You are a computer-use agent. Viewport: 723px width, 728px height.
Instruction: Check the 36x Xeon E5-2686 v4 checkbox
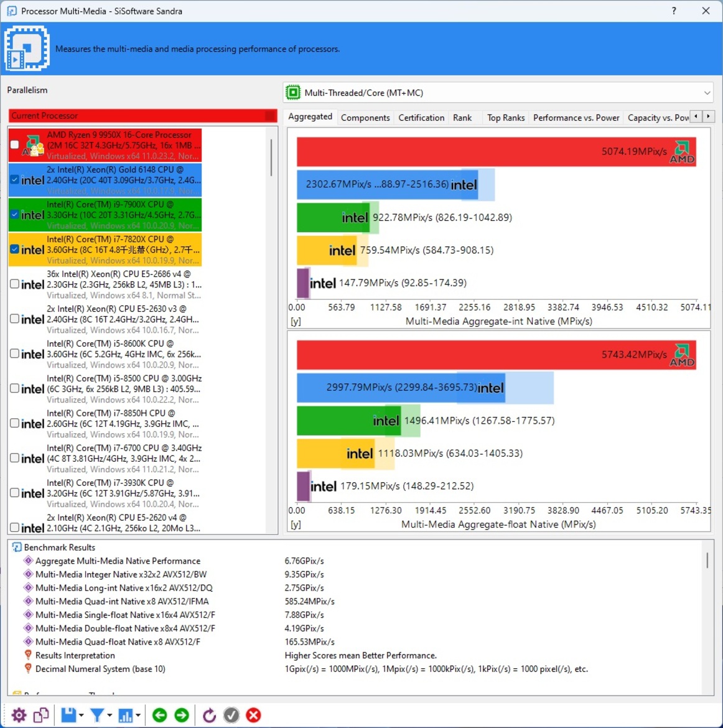click(x=14, y=284)
